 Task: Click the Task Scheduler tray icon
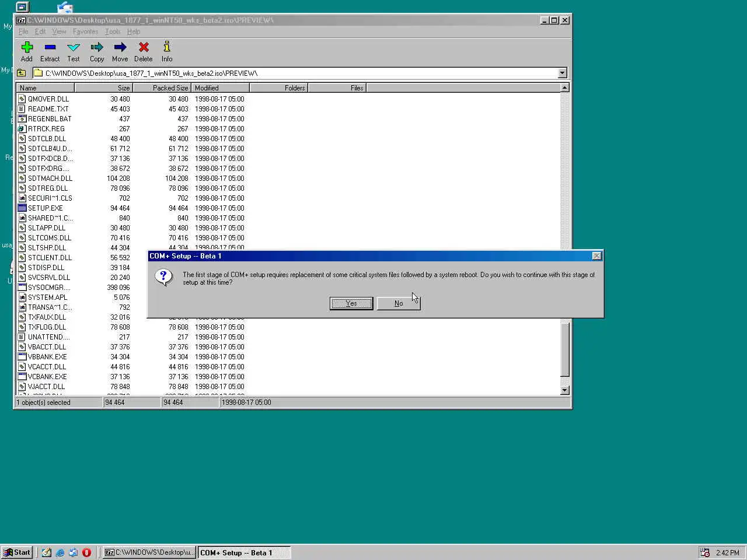(705, 552)
